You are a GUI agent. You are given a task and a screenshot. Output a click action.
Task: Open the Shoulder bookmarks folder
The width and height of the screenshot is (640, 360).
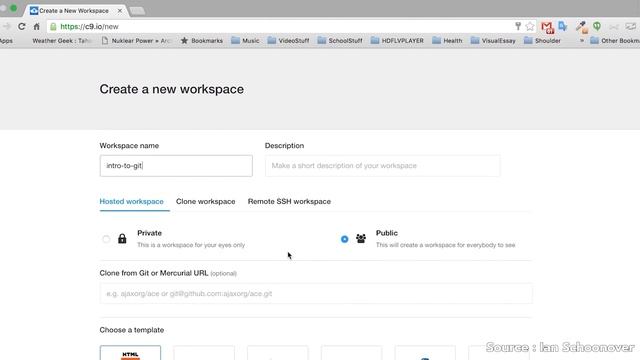(x=542, y=40)
